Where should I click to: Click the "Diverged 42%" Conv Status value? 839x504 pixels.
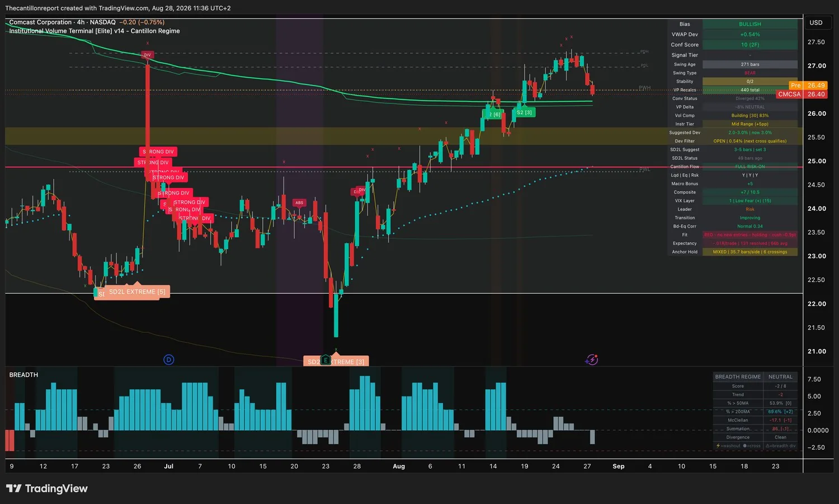point(750,98)
